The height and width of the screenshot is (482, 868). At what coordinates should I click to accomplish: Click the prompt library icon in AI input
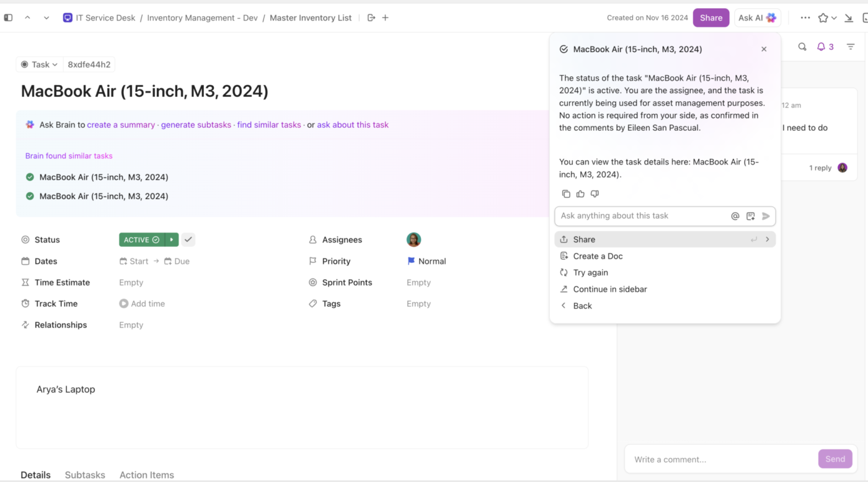pyautogui.click(x=751, y=216)
